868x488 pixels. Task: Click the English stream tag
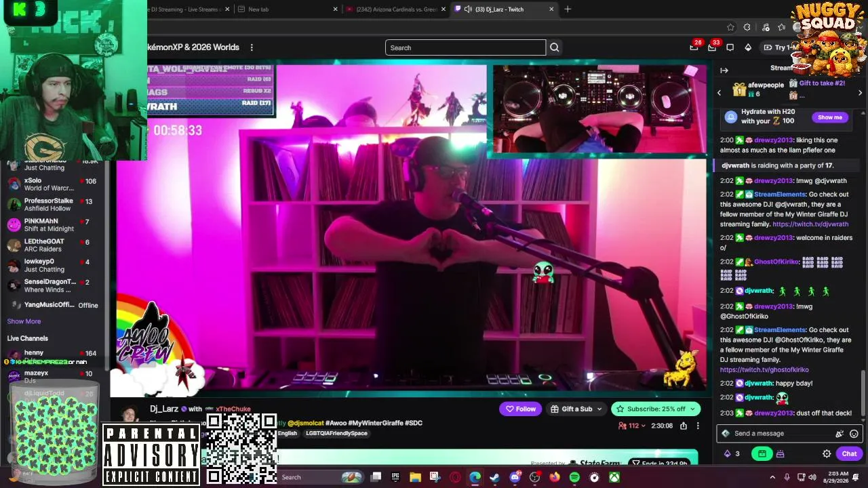click(288, 434)
